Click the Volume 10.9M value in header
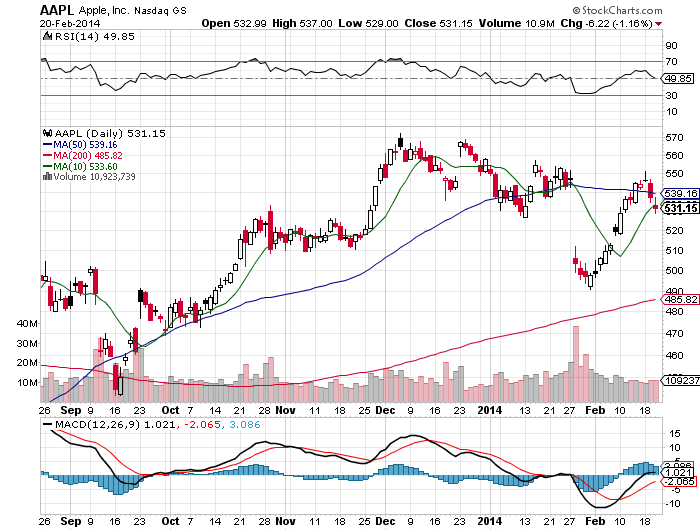This screenshot has width=700, height=530. pos(517,23)
